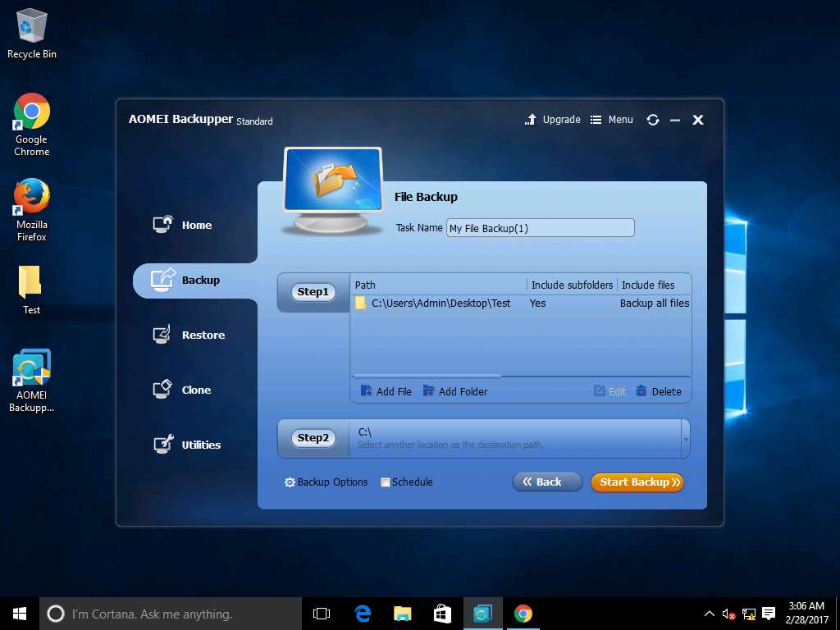
Task: Delete the selected path entry
Action: 659,391
